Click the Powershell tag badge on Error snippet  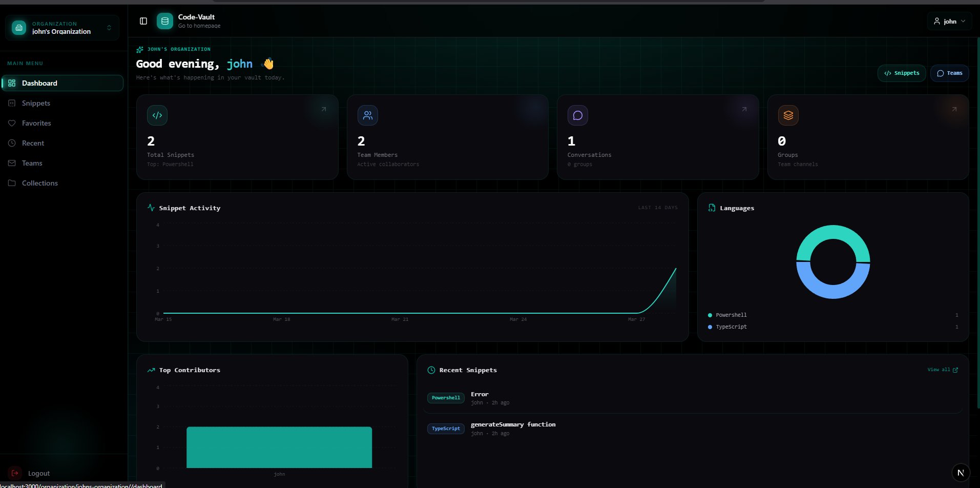tap(446, 398)
